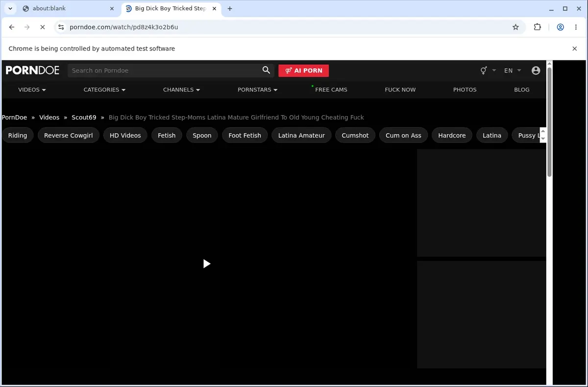Select the Spoon tag chip
Image resolution: width=588 pixels, height=387 pixels.
(x=202, y=135)
